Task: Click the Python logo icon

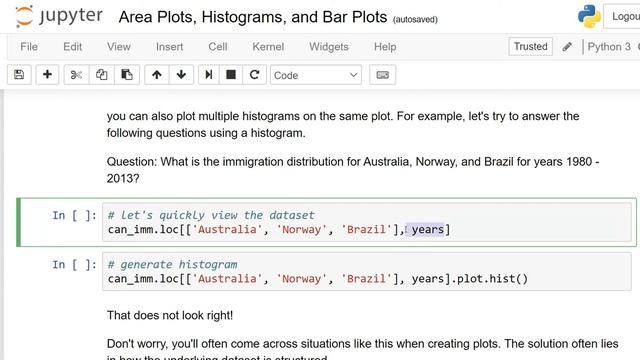Action: click(x=589, y=16)
